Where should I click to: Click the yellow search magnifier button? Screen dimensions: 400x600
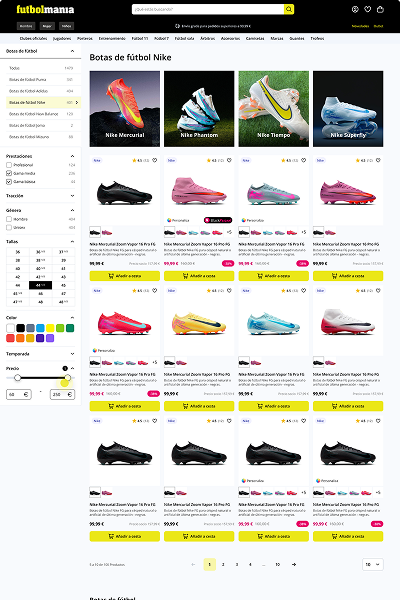point(289,9)
